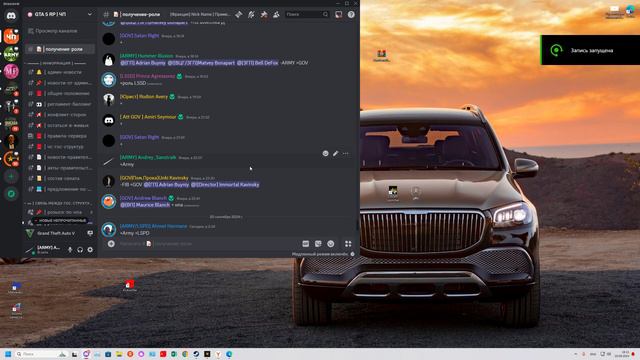Click the activity chat icon beside GTA V

point(90,233)
